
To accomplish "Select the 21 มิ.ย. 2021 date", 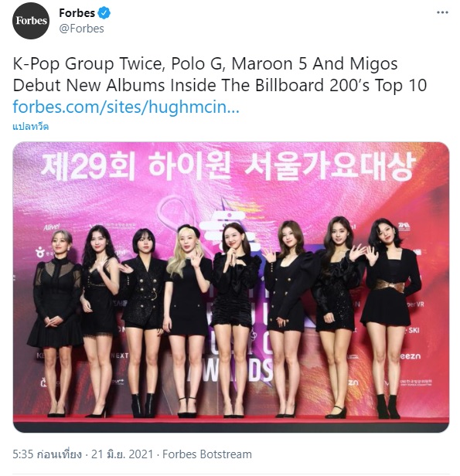I will click(122, 454).
